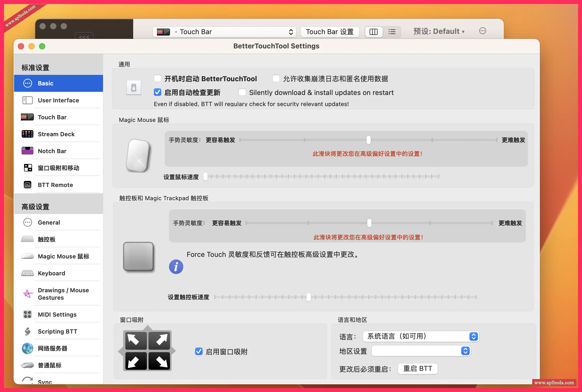The image size is (582, 392).
Task: Click the blue info icon for Force Touch
Action: coord(176,267)
